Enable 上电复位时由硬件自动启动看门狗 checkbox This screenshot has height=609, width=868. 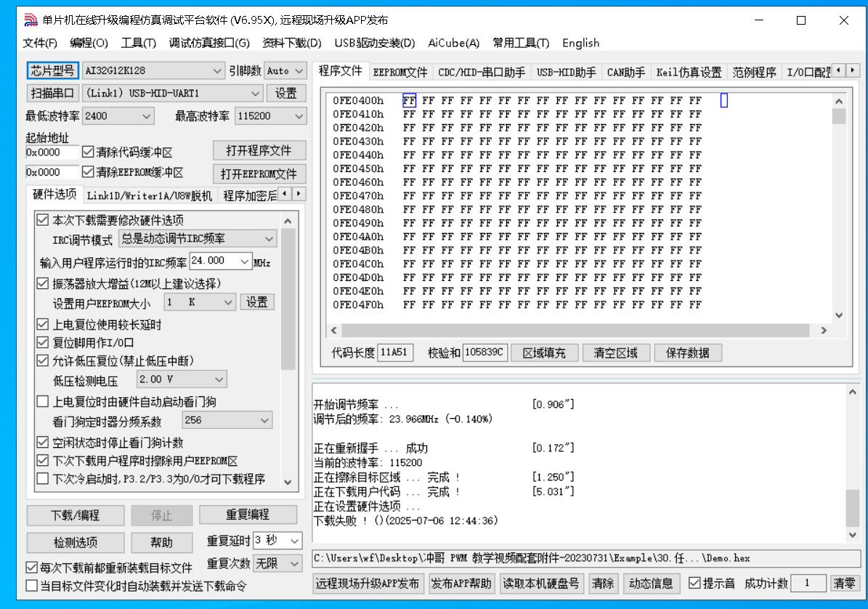[x=43, y=401]
